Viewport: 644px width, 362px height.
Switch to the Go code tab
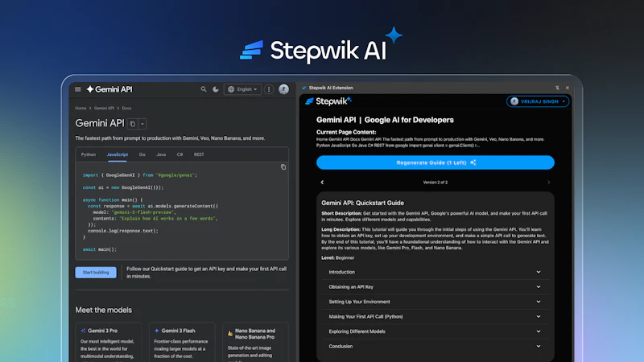(x=142, y=154)
